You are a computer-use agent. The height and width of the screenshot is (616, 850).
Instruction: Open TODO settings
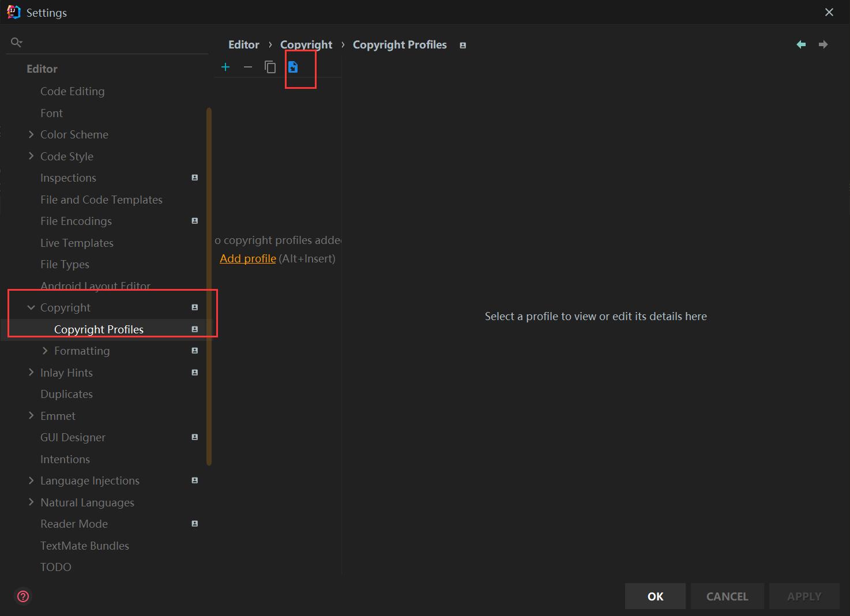click(x=56, y=567)
